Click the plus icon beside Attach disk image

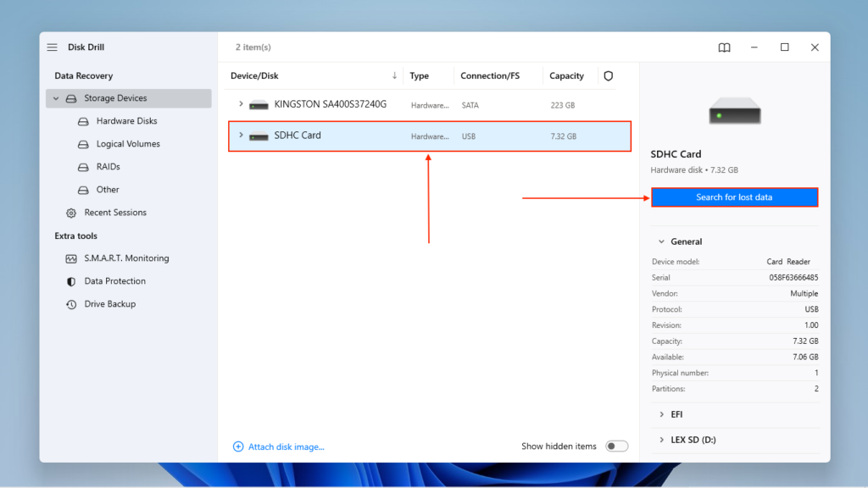pos(238,446)
